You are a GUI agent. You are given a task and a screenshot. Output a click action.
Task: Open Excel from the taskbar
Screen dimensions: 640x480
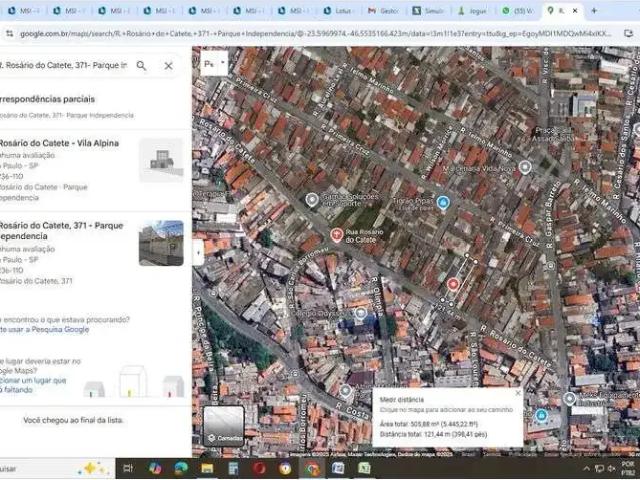pos(364,469)
